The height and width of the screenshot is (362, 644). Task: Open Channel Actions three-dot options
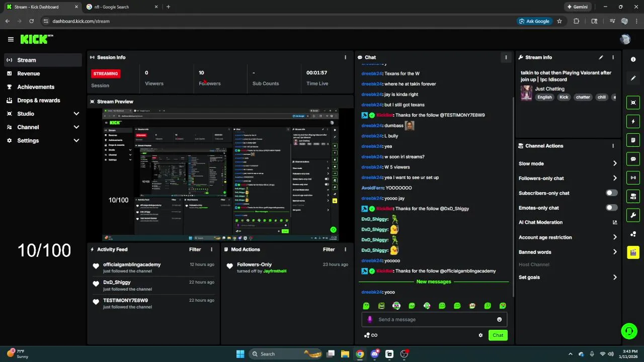[613, 146]
